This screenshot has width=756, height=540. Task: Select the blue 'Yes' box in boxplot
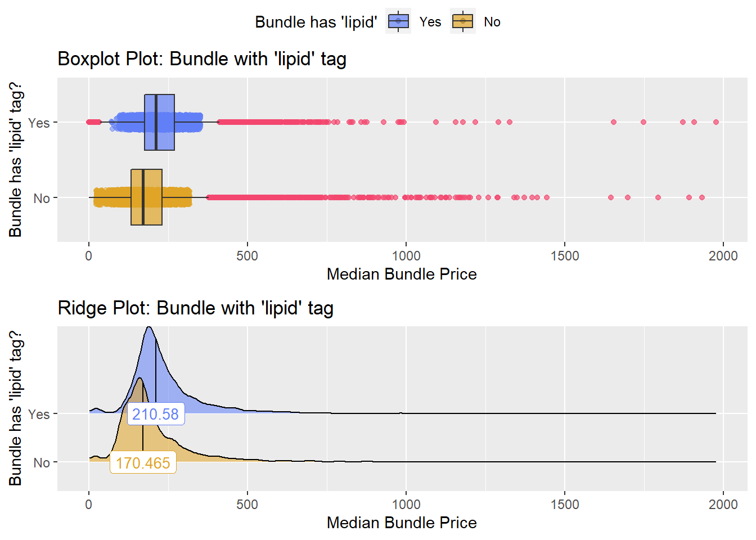[x=159, y=122]
